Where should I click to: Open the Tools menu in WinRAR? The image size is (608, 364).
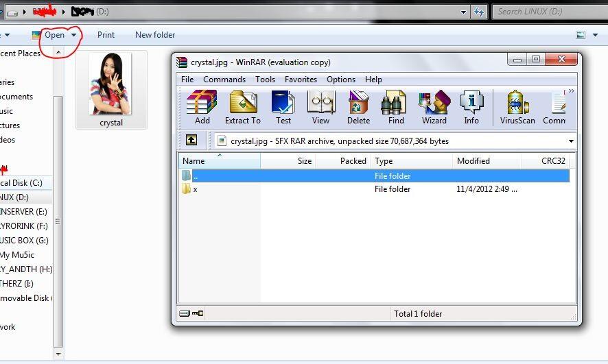pos(265,80)
